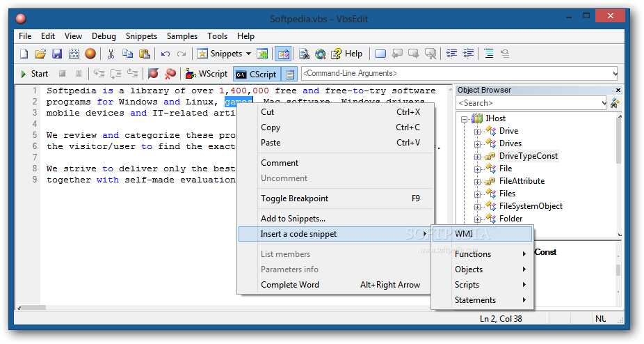The height and width of the screenshot is (344, 644).
Task: Close the Object Browser panel
Action: point(618,90)
